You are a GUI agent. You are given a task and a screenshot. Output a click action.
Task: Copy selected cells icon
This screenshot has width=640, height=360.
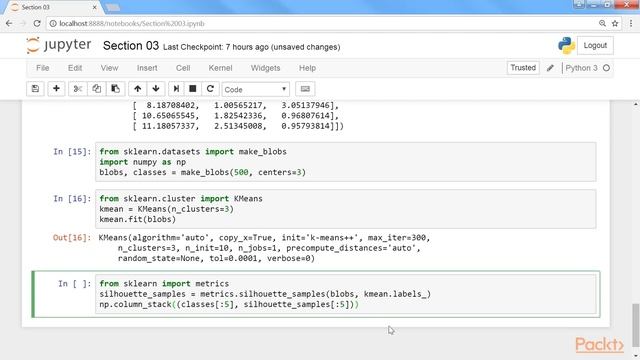96,89
